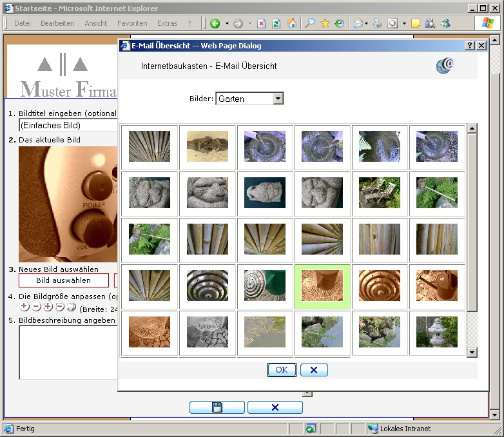Click the Stop loading icon
This screenshot has height=437, width=504.
coord(261,23)
